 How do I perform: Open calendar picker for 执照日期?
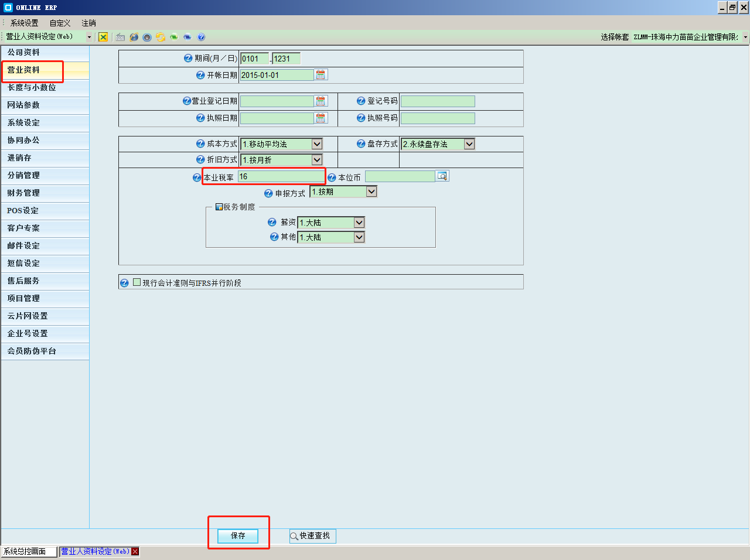point(321,118)
